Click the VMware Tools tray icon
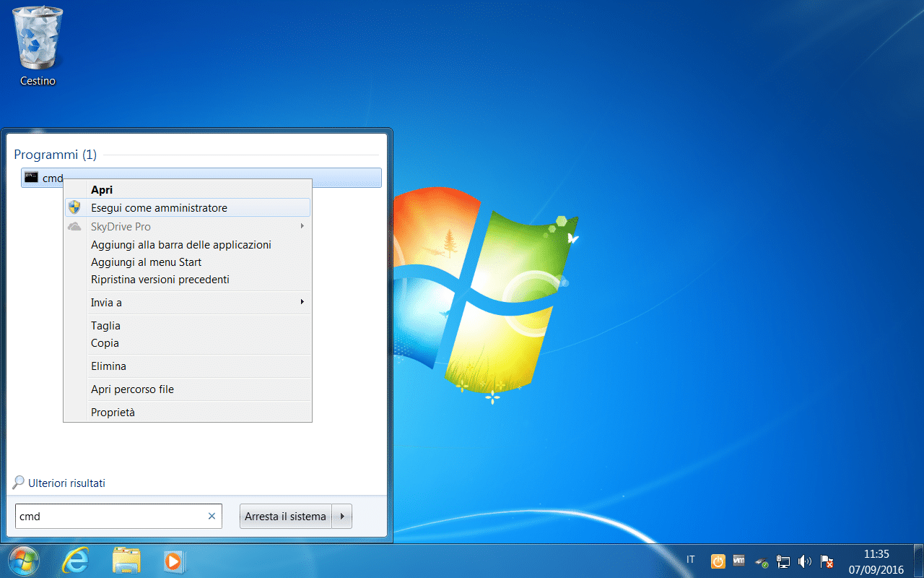This screenshot has height=578, width=924. click(x=739, y=561)
